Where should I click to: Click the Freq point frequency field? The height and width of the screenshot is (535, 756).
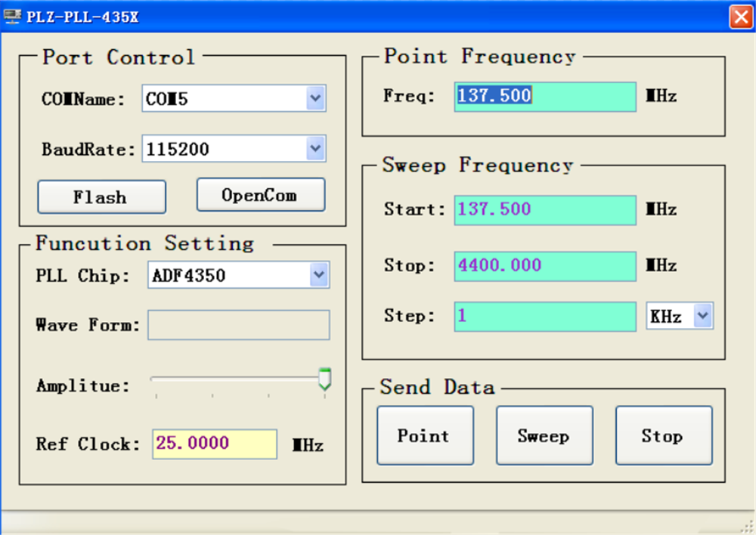544,97
